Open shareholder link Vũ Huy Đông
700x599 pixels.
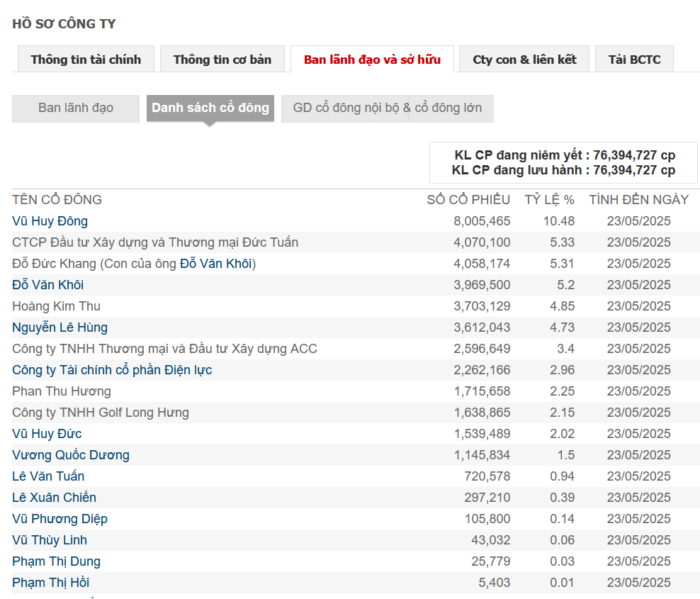50,221
